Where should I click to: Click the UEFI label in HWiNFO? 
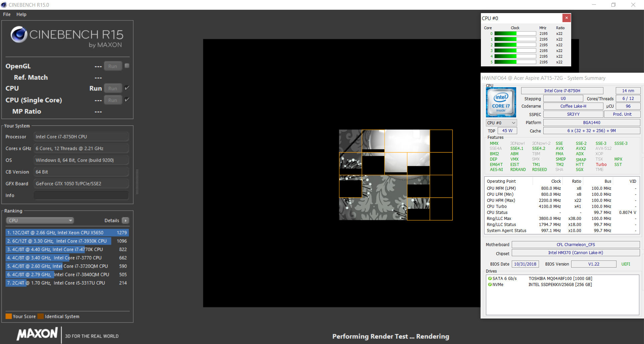(x=626, y=264)
